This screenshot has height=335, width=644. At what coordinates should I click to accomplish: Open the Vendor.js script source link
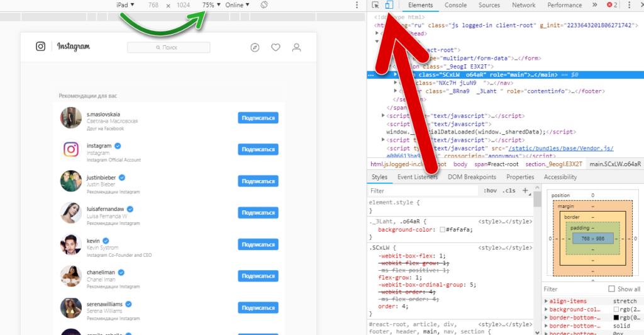(x=560, y=148)
